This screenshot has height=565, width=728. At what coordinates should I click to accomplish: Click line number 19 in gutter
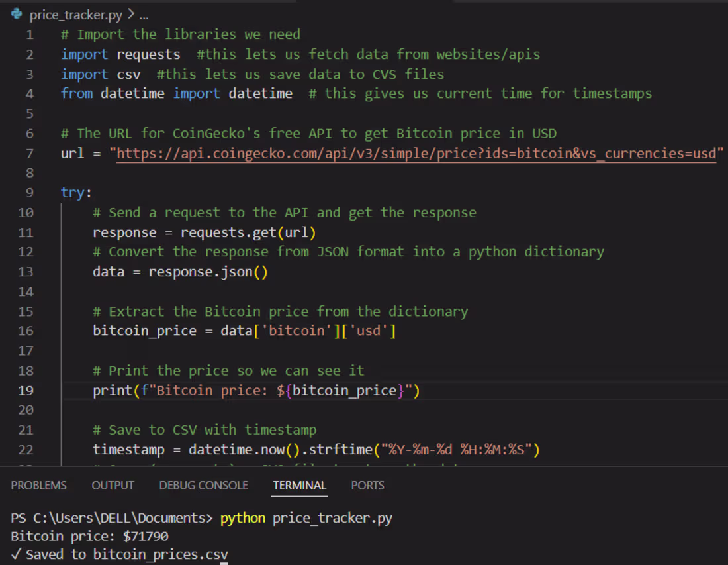26,391
